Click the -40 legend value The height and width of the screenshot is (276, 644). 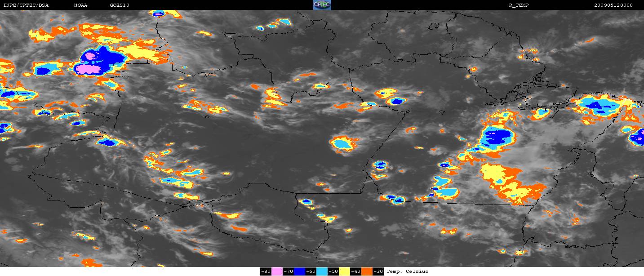point(355,272)
